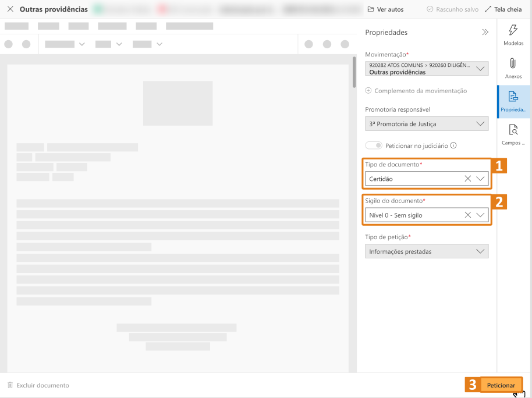This screenshot has height=398, width=532.
Task: Open the Modelos panel
Action: 513,35
